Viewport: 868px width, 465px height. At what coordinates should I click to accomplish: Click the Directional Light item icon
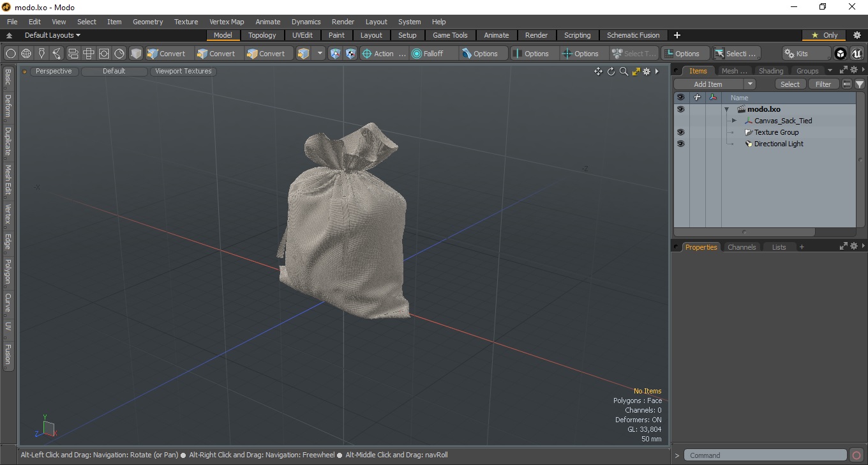click(x=749, y=144)
